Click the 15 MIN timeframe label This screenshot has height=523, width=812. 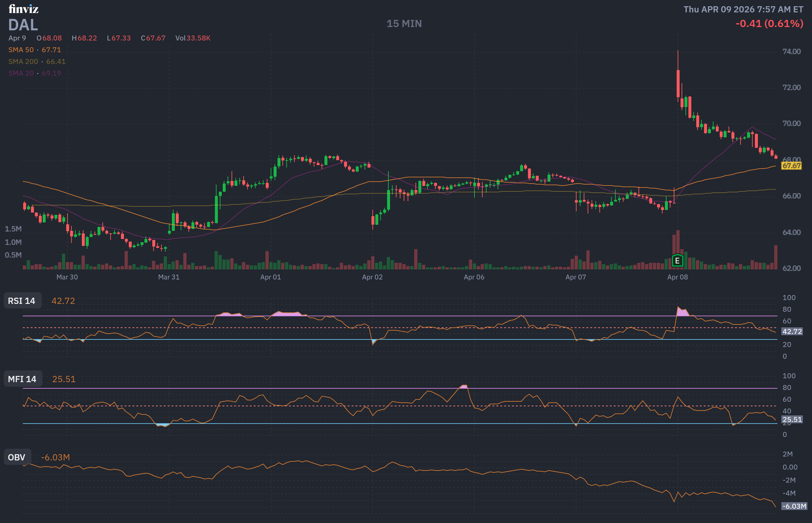pyautogui.click(x=404, y=24)
